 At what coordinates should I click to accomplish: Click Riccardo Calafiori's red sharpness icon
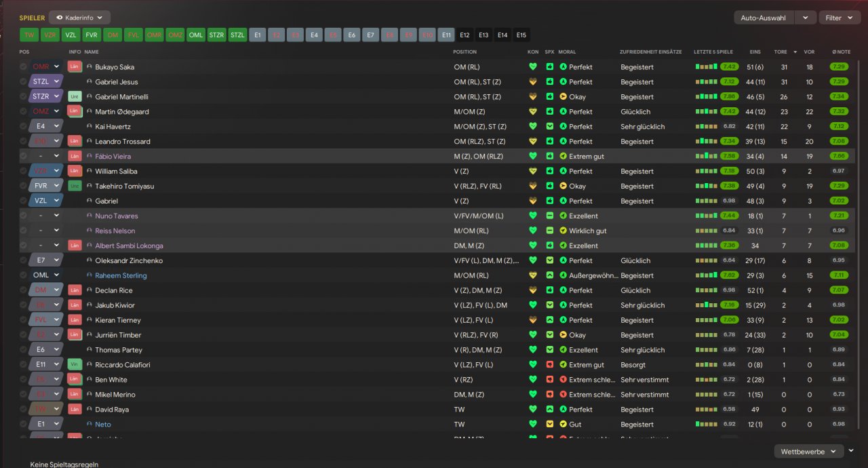pos(549,365)
